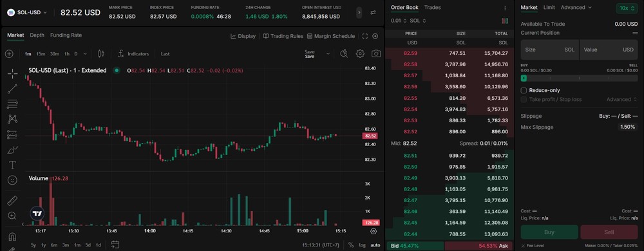This screenshot has height=251, width=644.
Task: Activate the zoom in tool
Action: (12, 216)
